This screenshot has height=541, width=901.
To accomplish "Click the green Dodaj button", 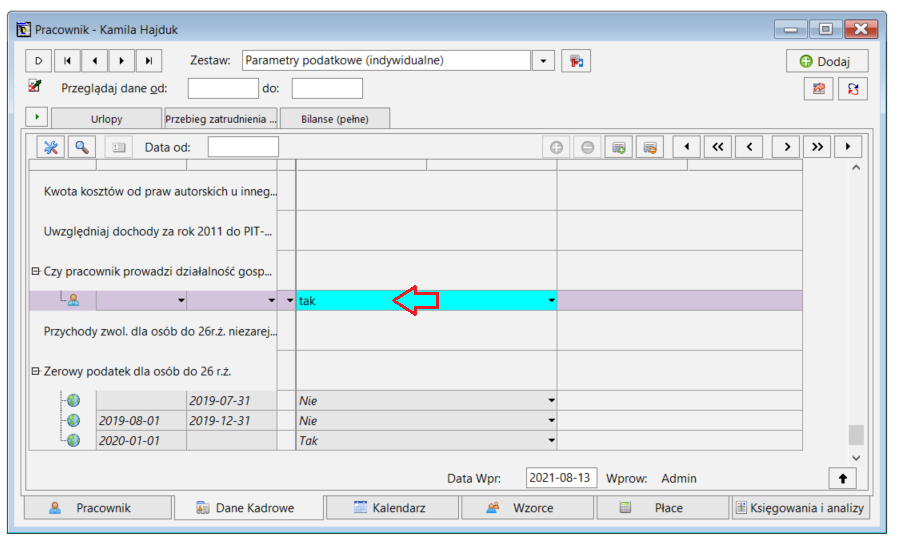I will pos(827,62).
